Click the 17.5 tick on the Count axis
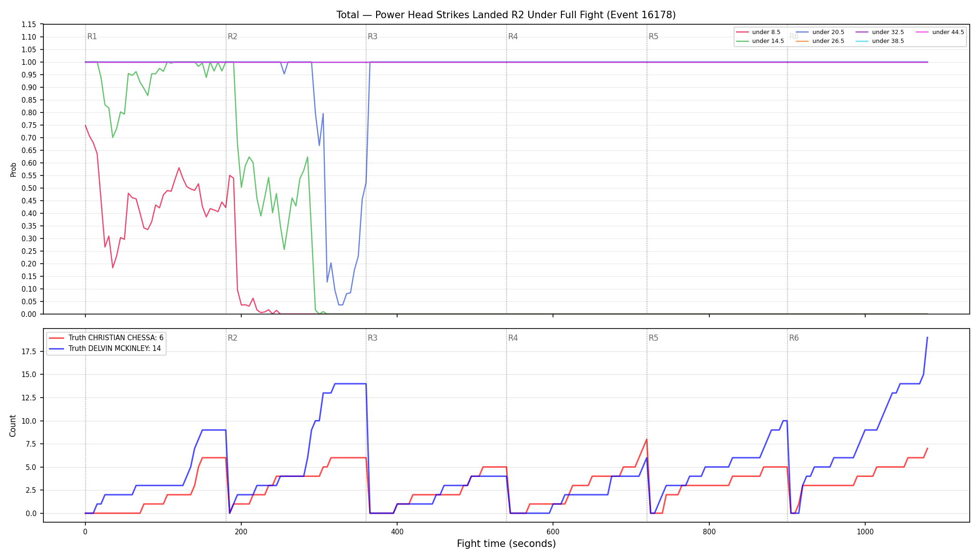Viewport: 980px width, 560px height. click(29, 351)
